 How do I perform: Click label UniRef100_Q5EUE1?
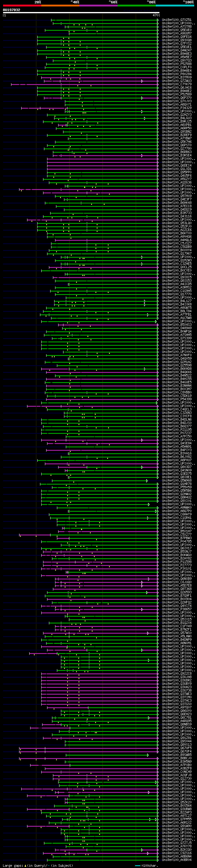[x=177, y=47]
